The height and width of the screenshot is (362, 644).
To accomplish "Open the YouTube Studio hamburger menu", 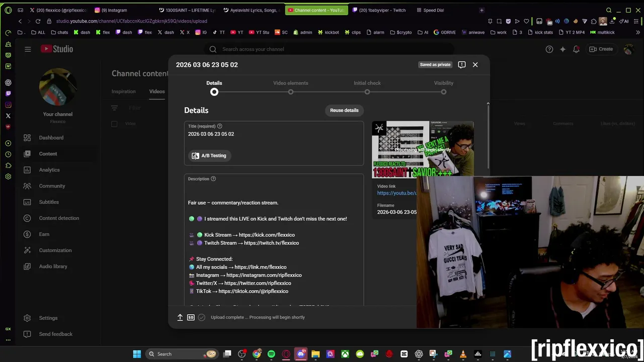I will [x=28, y=49].
